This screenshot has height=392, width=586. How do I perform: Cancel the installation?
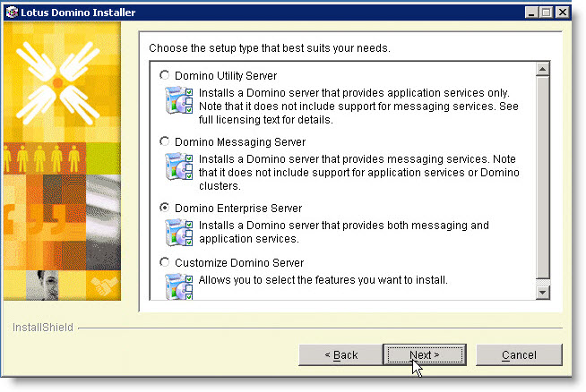[519, 354]
